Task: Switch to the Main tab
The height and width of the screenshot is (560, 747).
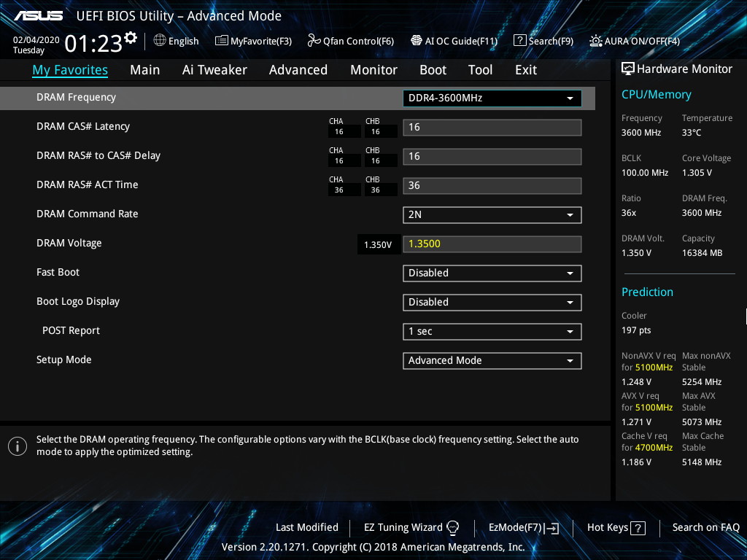Action: pyautogui.click(x=145, y=70)
